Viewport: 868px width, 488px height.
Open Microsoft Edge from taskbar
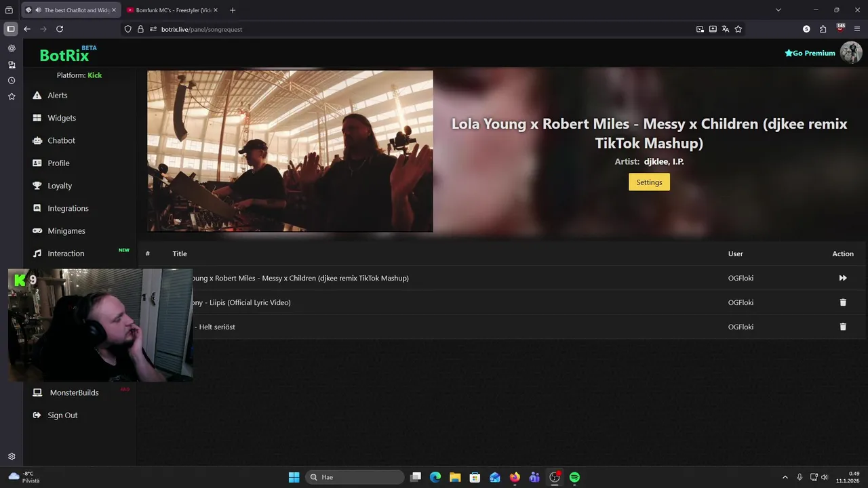[435, 477]
